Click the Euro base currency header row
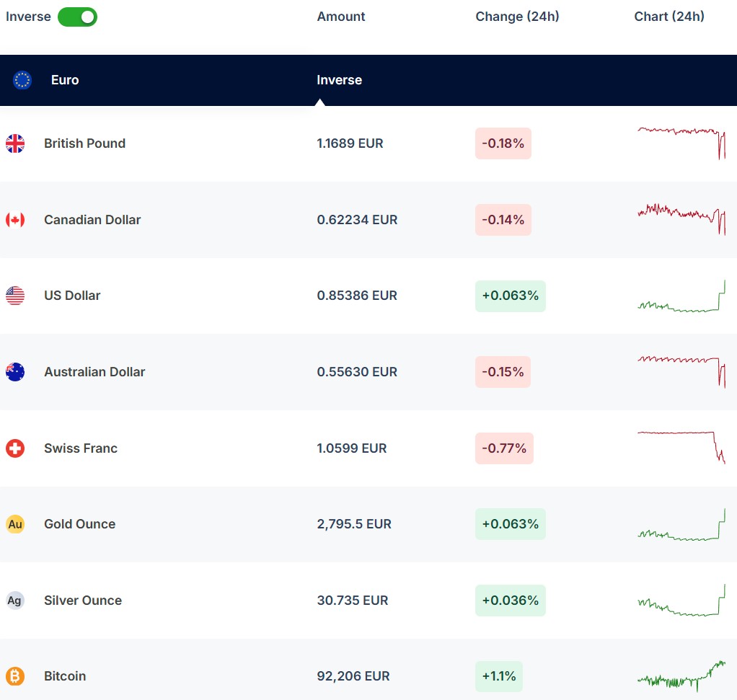This screenshot has width=737, height=700. coord(180,80)
